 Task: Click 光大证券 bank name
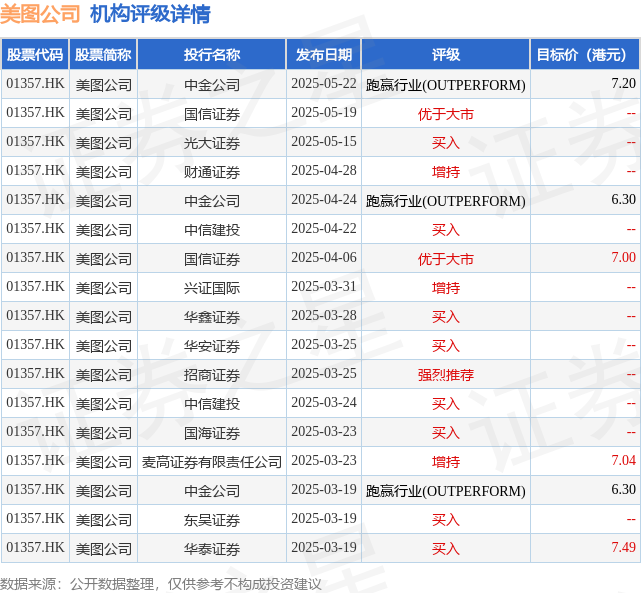coord(212,143)
